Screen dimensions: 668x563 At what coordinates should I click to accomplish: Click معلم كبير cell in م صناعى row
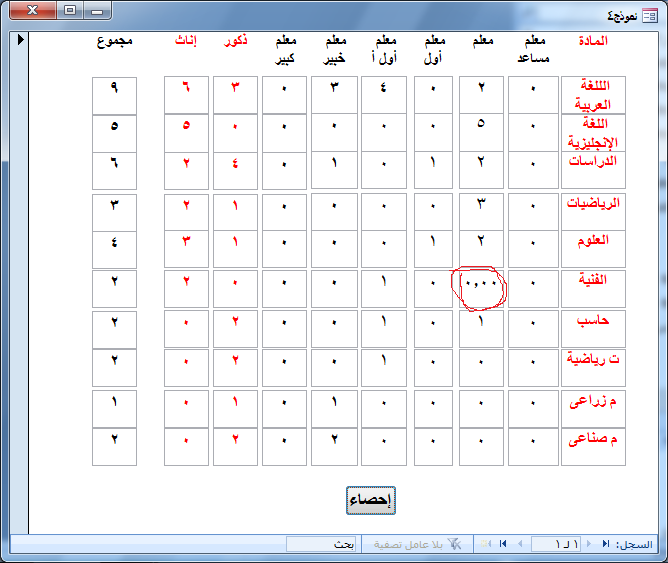[285, 447]
